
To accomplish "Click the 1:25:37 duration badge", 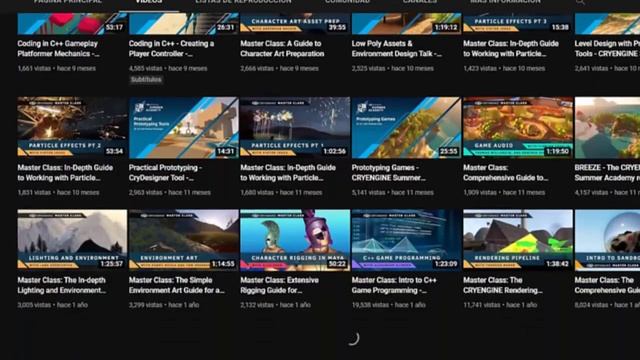I will [x=112, y=264].
